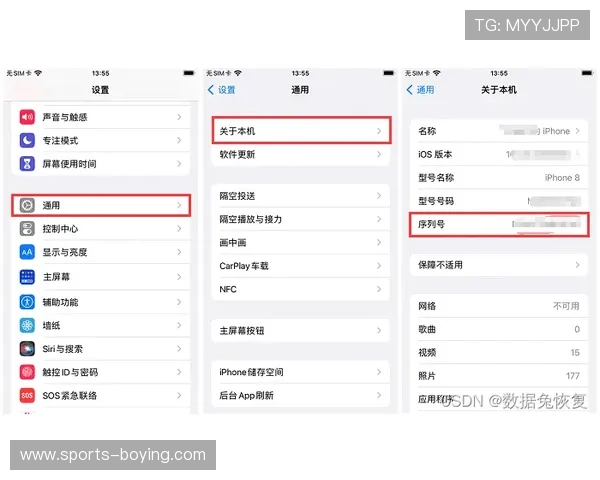Open the 专注模式 row
This screenshot has width=600, height=480.
[x=101, y=140]
